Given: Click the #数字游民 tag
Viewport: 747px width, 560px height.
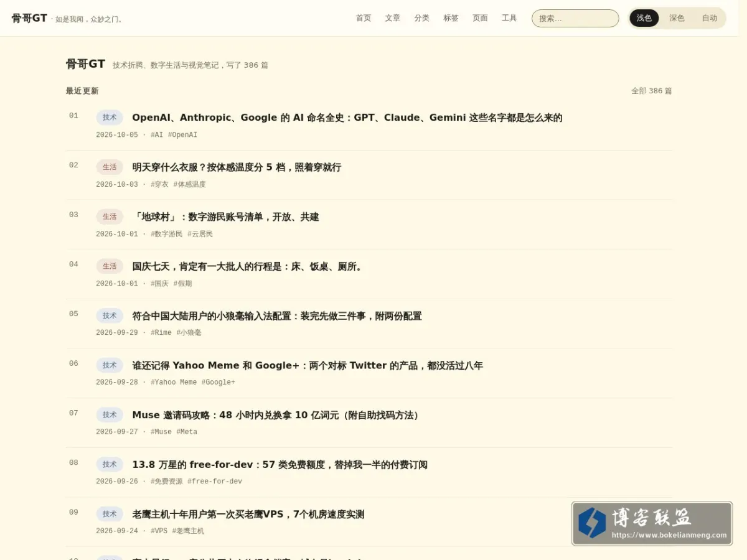Looking at the screenshot, I should 167,234.
